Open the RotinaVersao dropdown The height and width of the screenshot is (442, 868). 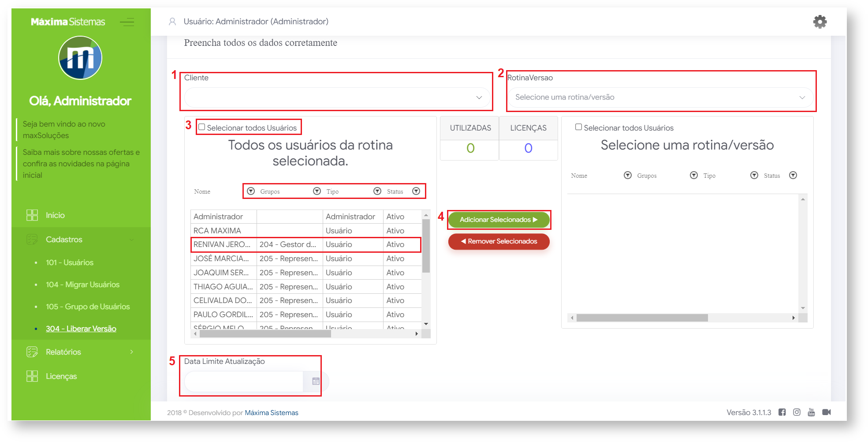pyautogui.click(x=660, y=97)
